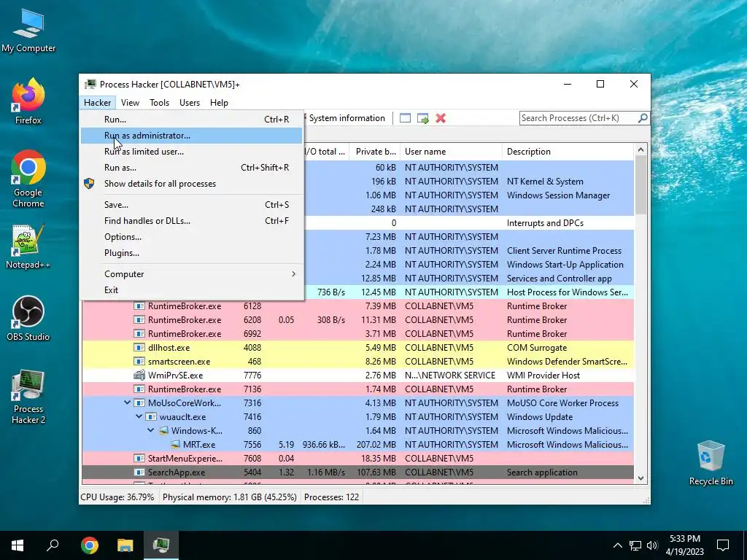Sort by I/O total column header
The image size is (747, 560).
[326, 152]
